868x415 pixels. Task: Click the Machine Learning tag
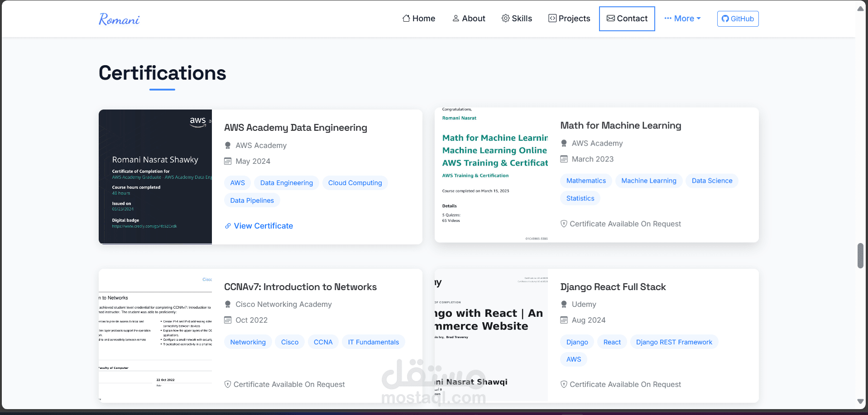649,181
